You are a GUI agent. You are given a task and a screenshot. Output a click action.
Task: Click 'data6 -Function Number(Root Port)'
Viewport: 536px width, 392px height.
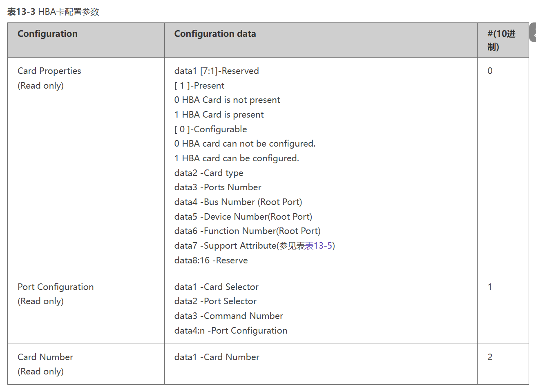[x=248, y=231]
